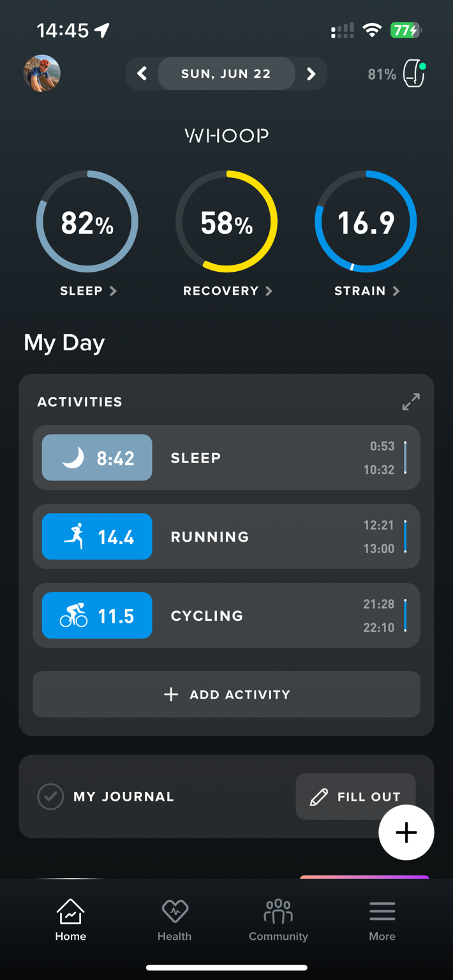Expand the Sleep details chevron
This screenshot has height=980, width=453.
(113, 291)
